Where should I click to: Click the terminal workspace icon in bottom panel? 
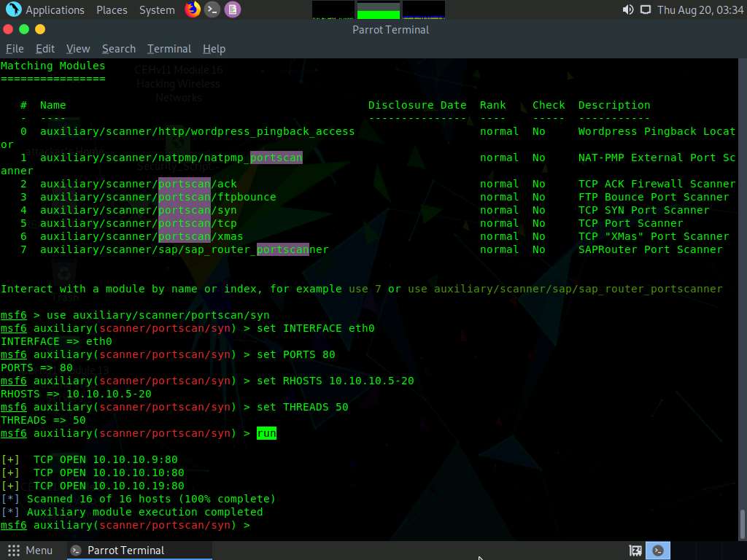click(658, 551)
